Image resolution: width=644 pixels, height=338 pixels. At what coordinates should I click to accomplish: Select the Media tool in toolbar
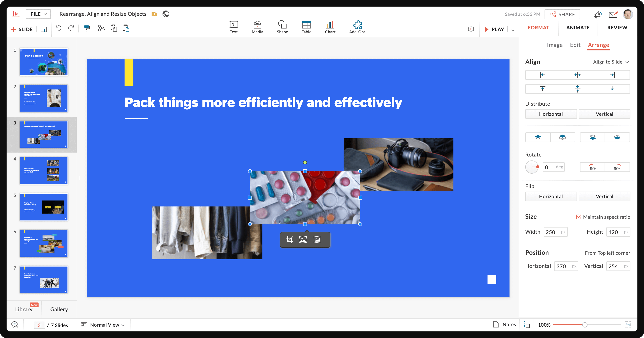point(257,27)
